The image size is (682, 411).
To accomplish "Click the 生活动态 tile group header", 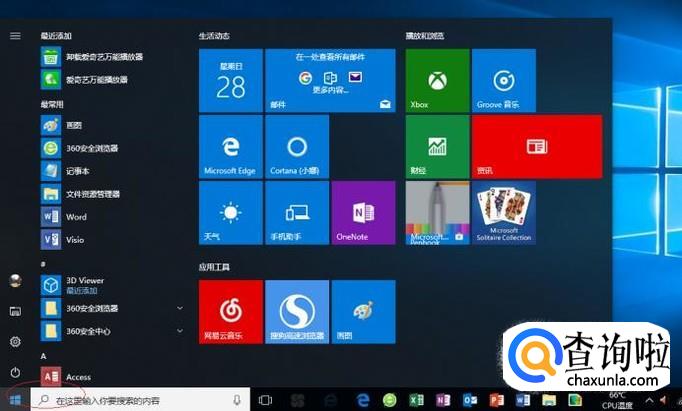I will 214,36.
